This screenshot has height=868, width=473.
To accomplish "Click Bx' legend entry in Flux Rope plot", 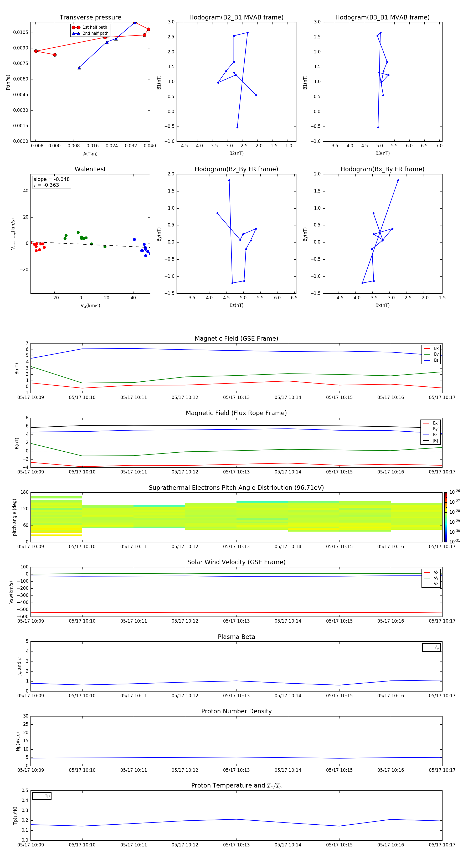I will pyautogui.click(x=431, y=423).
